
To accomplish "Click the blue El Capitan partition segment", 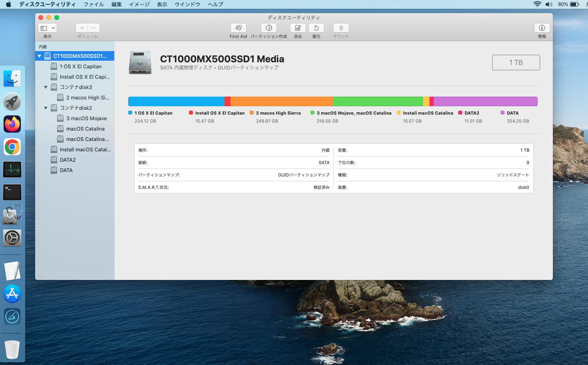I will [x=176, y=101].
